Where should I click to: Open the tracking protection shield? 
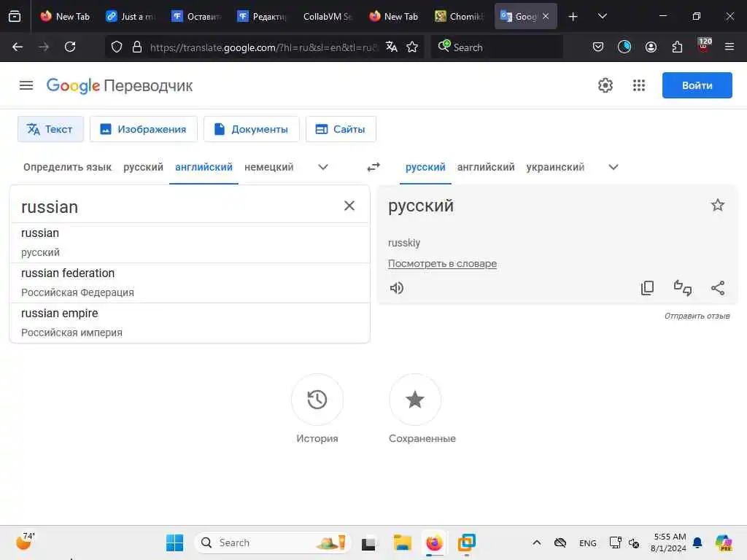click(117, 47)
